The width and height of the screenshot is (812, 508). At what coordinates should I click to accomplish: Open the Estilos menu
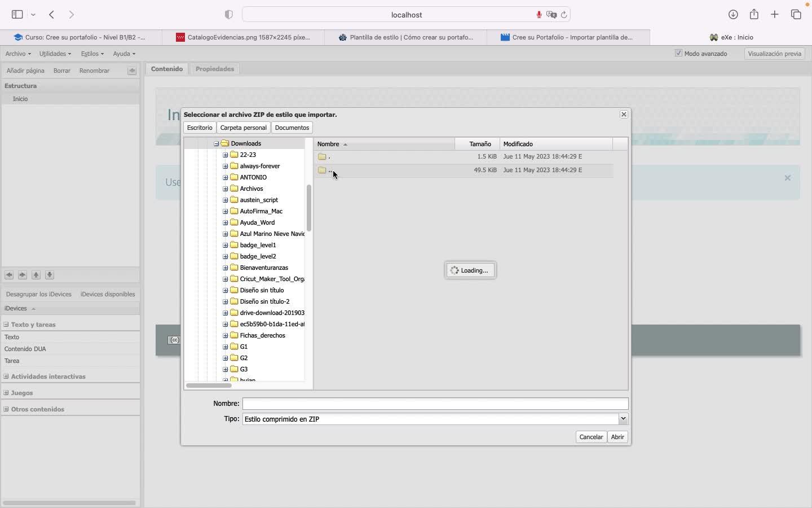coord(92,54)
